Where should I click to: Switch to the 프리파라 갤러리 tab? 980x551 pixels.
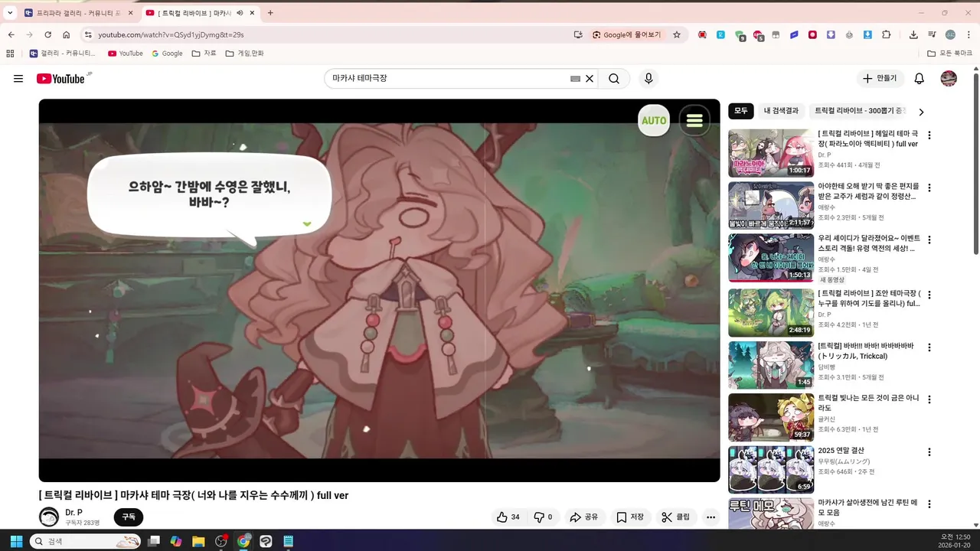(x=79, y=13)
